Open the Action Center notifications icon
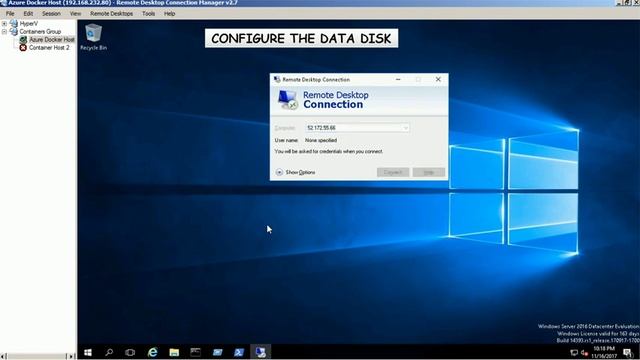This screenshot has height=360, width=640. [627, 352]
